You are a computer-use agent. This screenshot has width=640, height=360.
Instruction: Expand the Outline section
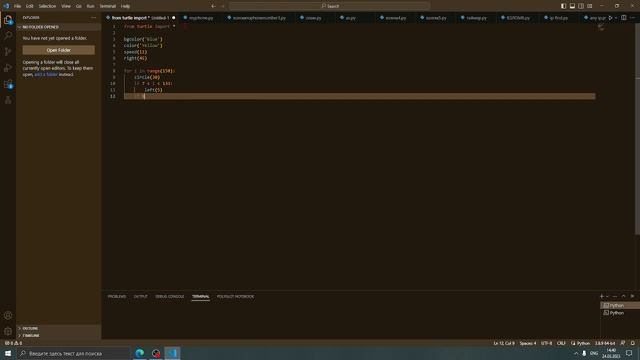[x=59, y=328]
